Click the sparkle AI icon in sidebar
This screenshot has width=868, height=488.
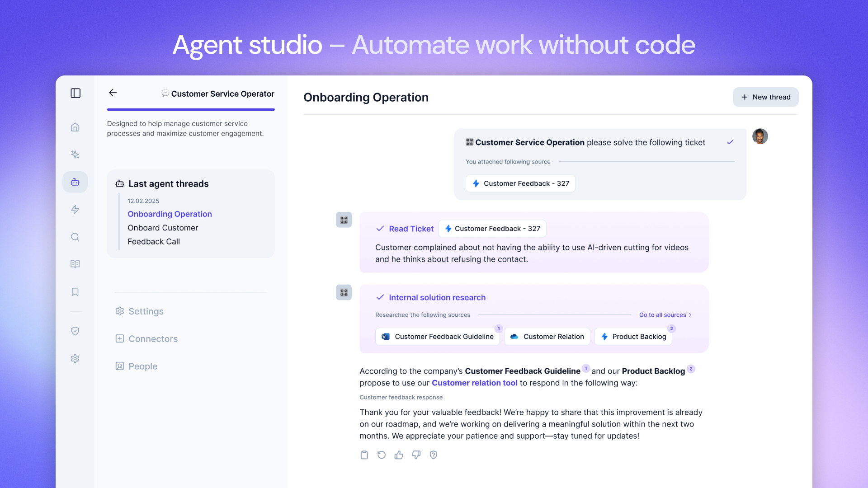point(75,155)
